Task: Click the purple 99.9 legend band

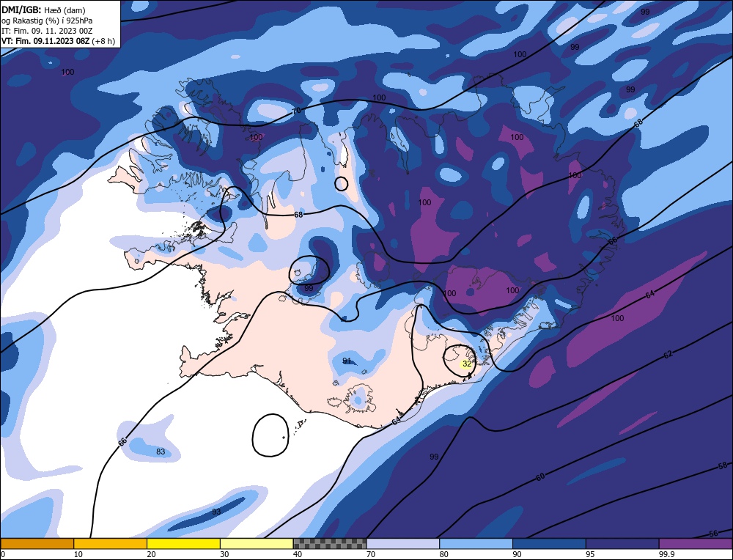Action: [x=696, y=543]
